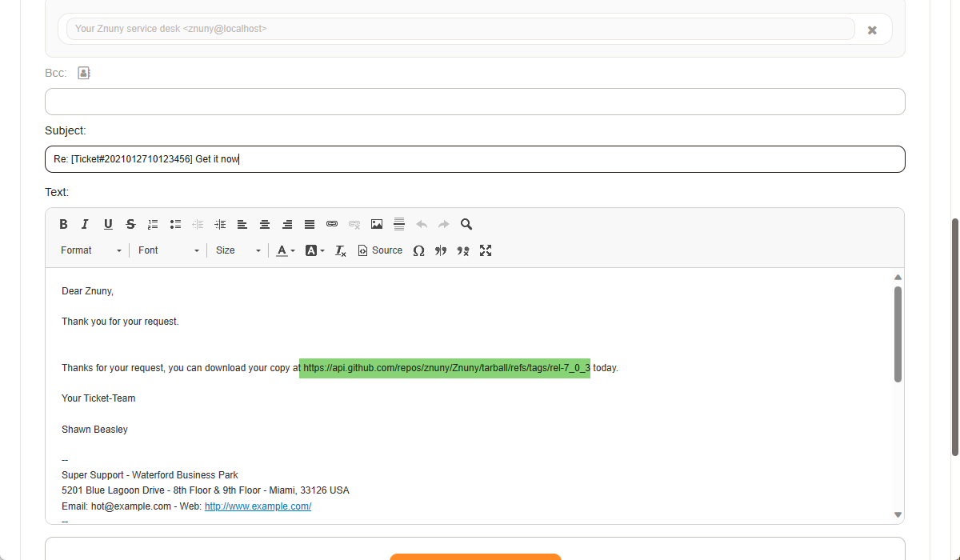Open the http://www.example.com/ link

258,506
